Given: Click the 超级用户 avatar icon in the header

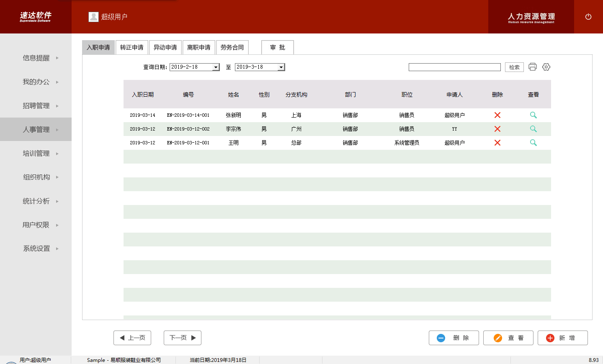Looking at the screenshot, I should [93, 17].
